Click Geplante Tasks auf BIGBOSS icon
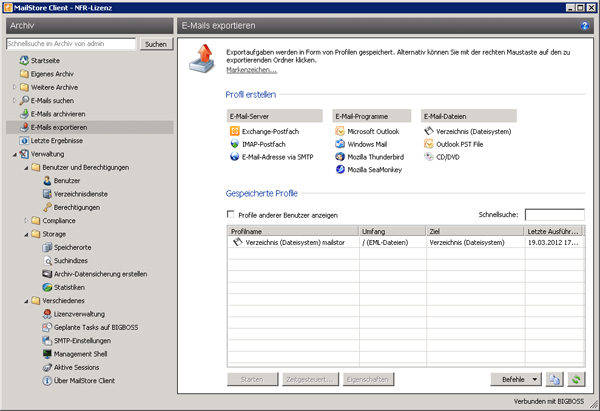 point(47,327)
